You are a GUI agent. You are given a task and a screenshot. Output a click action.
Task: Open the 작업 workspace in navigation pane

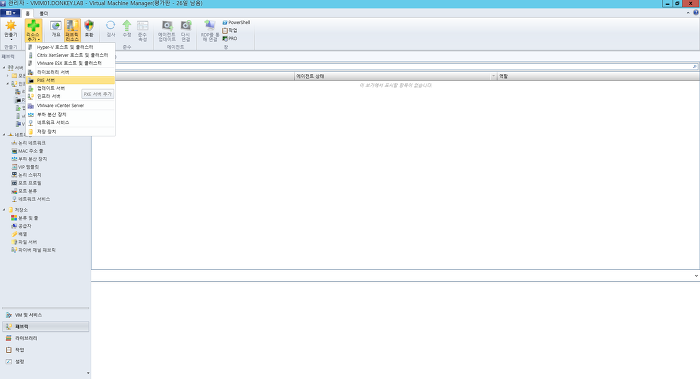[46, 350]
